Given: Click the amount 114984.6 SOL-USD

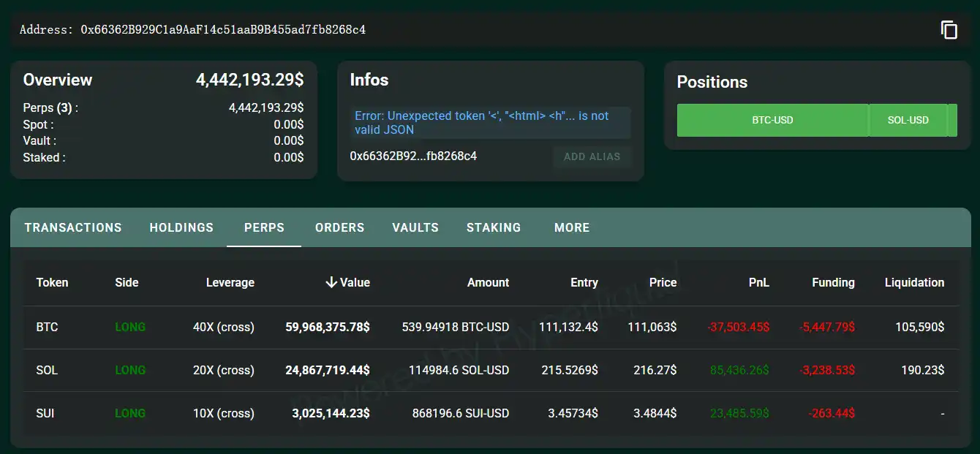Looking at the screenshot, I should (x=459, y=370).
